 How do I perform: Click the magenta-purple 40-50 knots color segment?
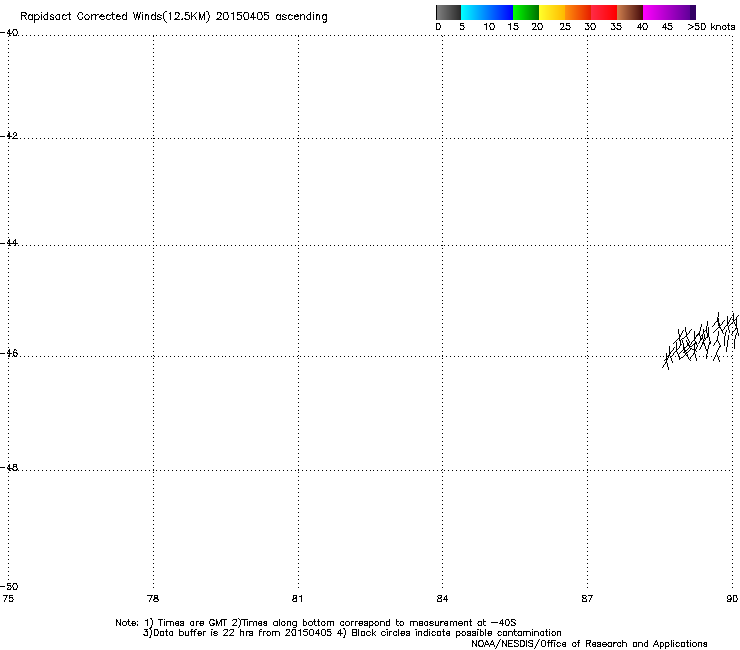point(669,12)
